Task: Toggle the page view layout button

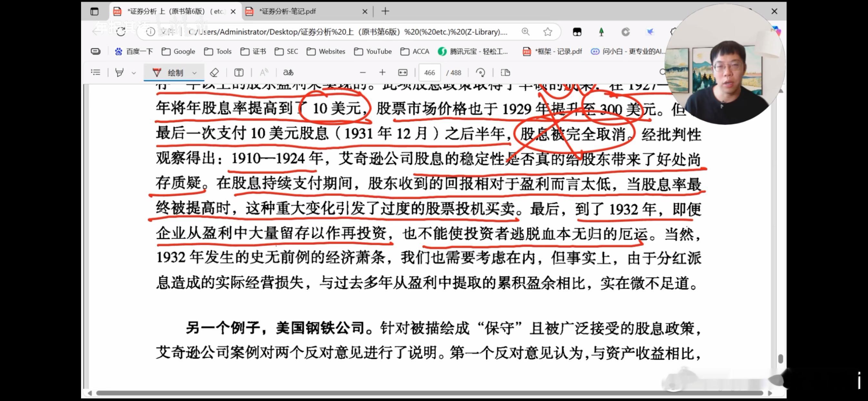Action: (x=505, y=72)
